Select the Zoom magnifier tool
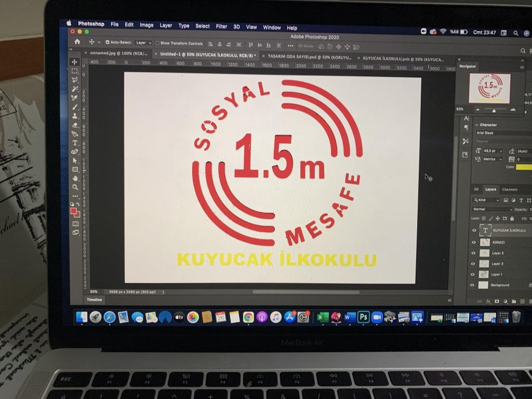 75,187
